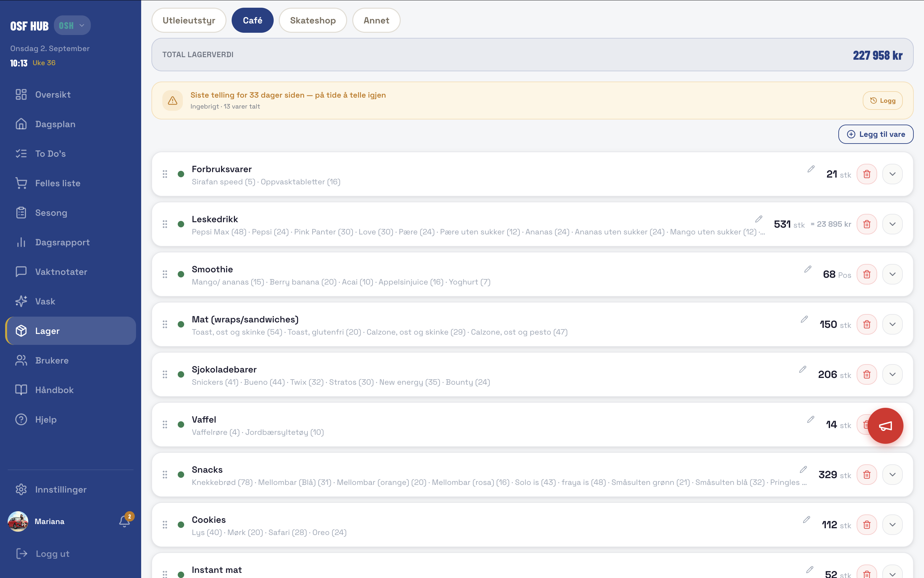Edit the Forbruksvarer row with pencil icon
Screen dimensions: 924x578
tap(811, 169)
